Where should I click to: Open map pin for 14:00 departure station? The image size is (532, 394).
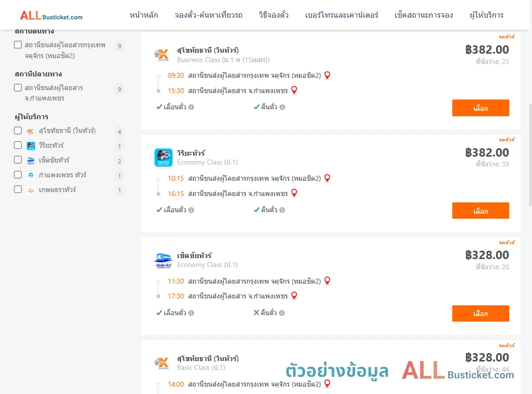(x=328, y=384)
